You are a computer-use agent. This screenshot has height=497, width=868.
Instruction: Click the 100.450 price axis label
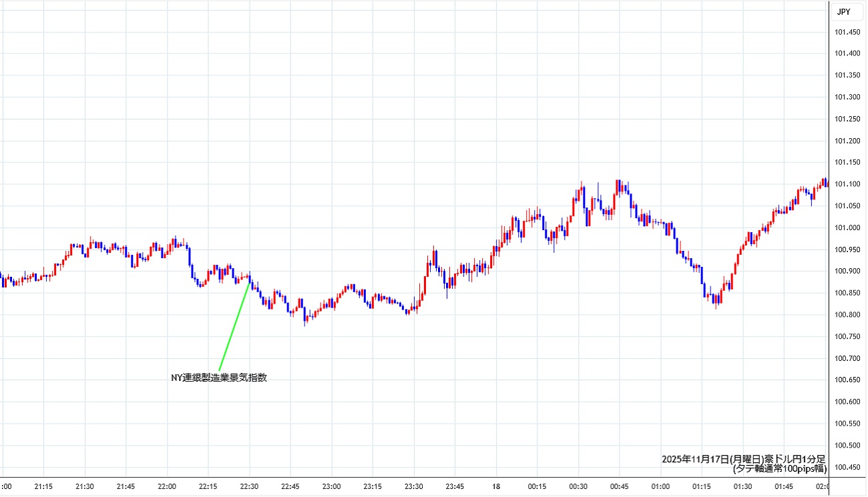848,467
